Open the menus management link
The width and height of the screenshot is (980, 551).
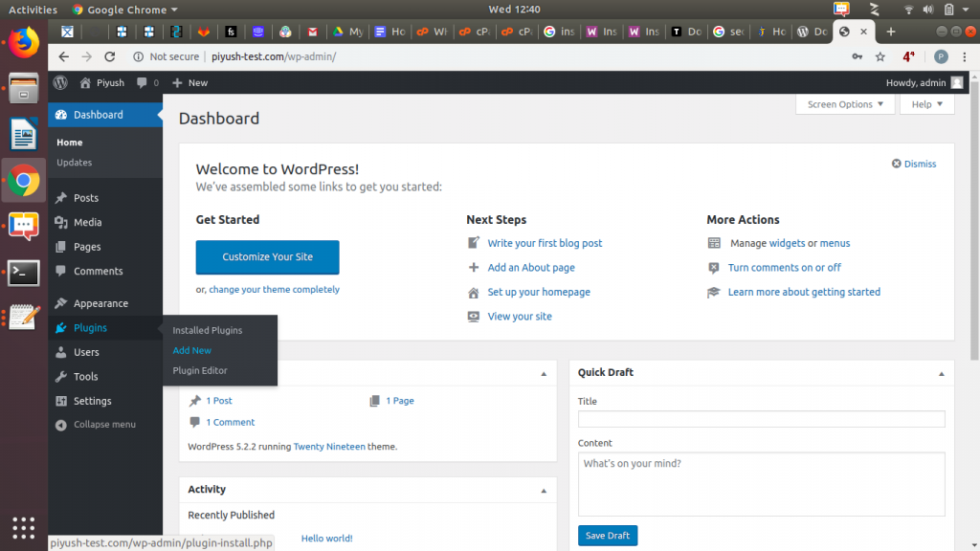[835, 243]
